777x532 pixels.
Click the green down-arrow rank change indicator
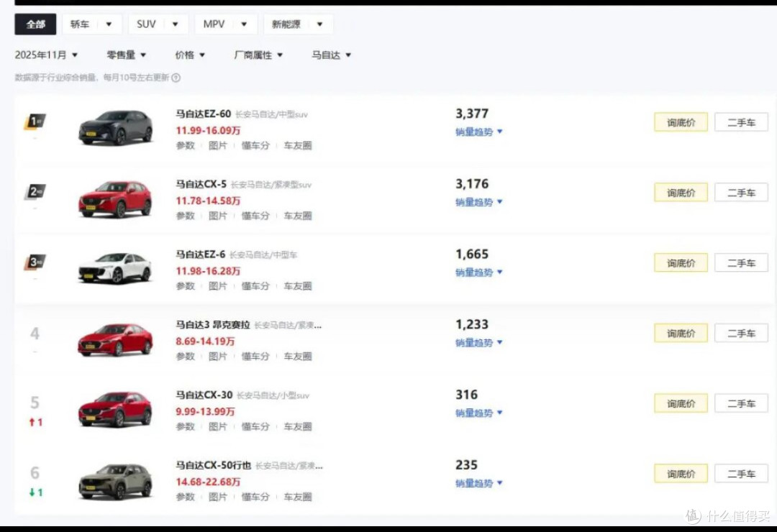[36, 493]
